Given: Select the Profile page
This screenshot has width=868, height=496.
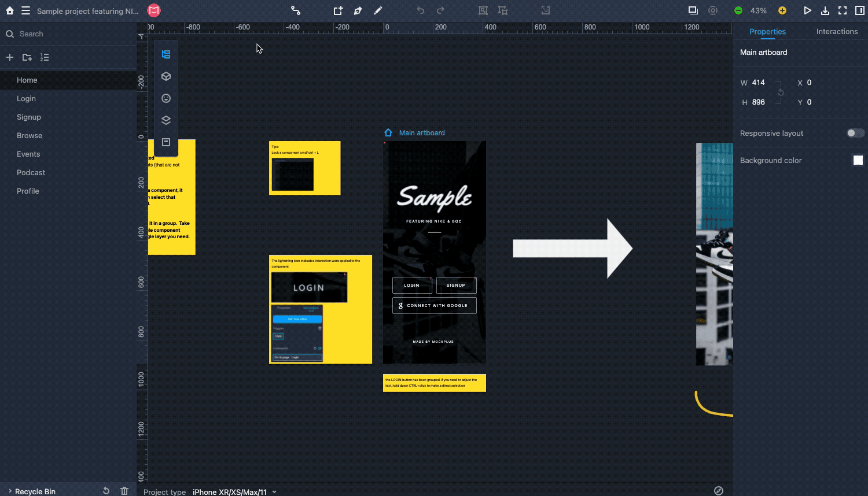Looking at the screenshot, I should pos(68,191).
